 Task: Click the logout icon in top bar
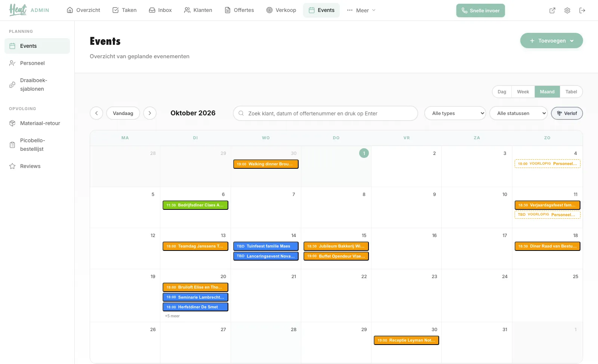click(582, 10)
